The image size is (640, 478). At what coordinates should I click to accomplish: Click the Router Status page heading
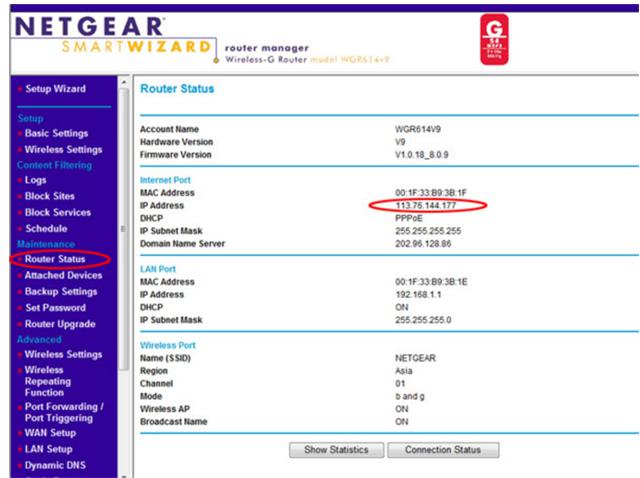click(x=177, y=89)
